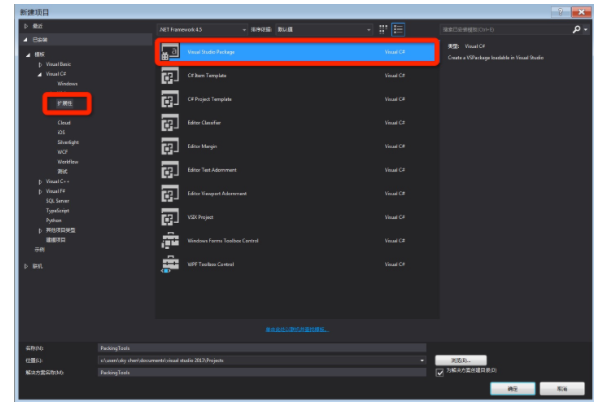Select the VSIX Project template name
Image resolution: width=604 pixels, height=411 pixels.
pos(200,217)
